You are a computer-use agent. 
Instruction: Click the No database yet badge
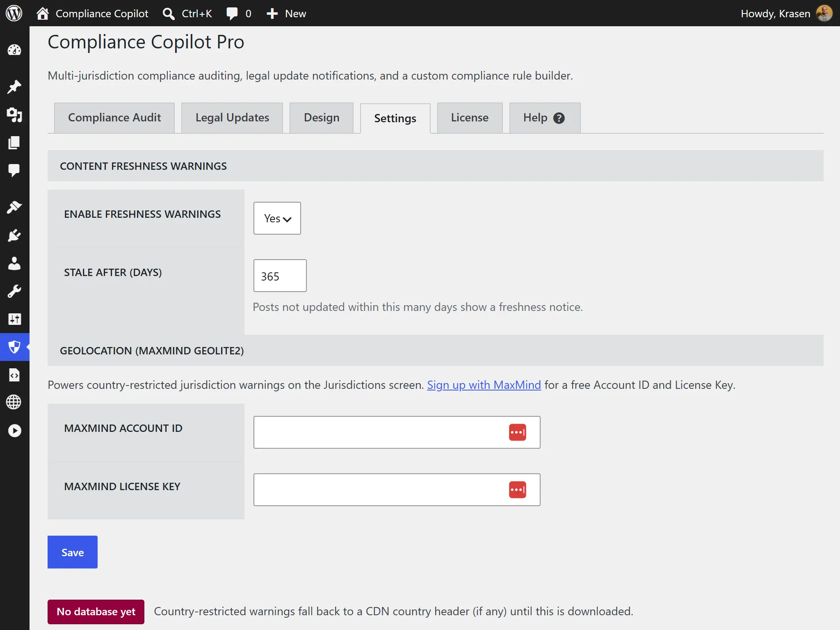96,612
